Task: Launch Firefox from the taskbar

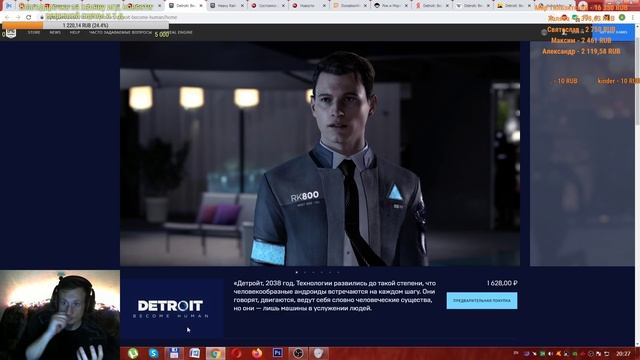Action: pos(257,353)
